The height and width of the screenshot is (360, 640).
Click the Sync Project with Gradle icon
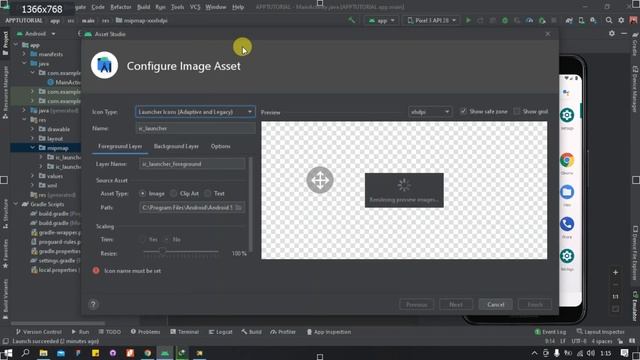click(569, 20)
